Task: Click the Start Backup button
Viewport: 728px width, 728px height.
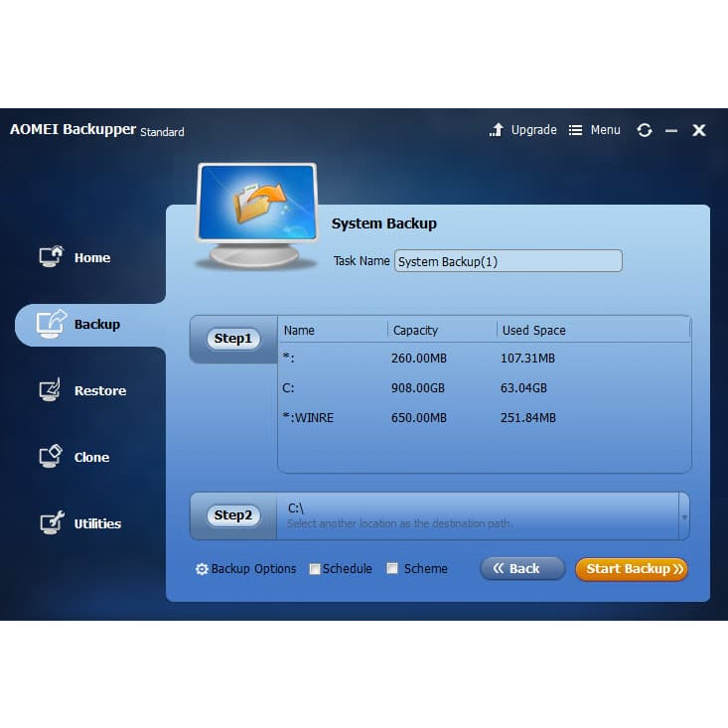Action: coord(632,569)
